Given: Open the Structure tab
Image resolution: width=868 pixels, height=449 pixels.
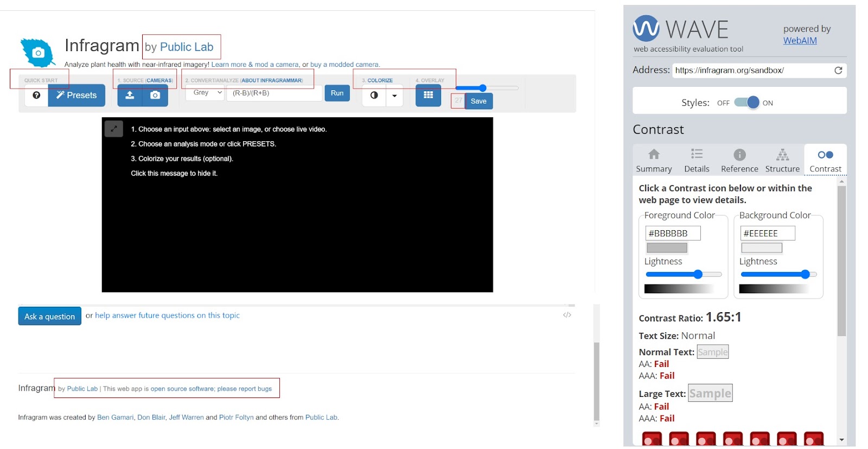Looking at the screenshot, I should click(782, 161).
